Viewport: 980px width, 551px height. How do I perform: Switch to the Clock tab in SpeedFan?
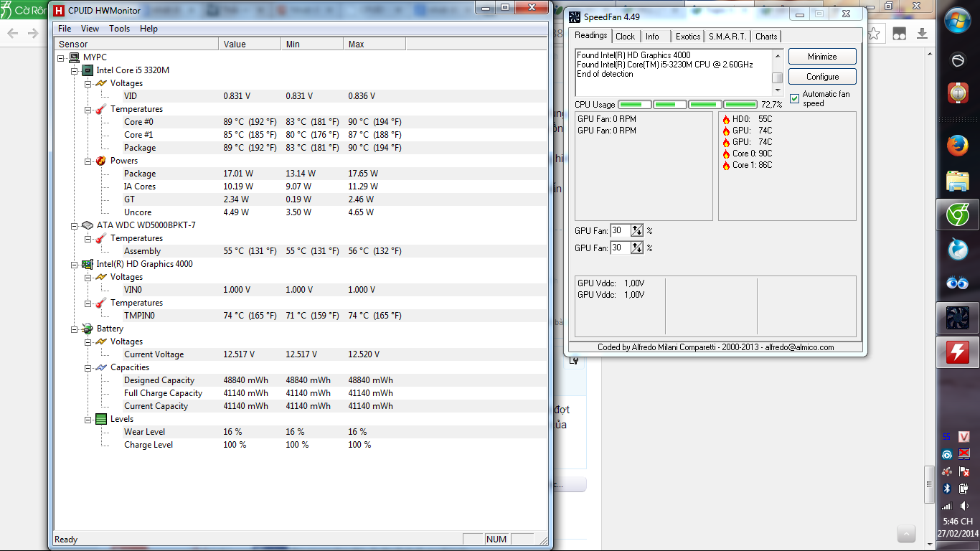[626, 37]
